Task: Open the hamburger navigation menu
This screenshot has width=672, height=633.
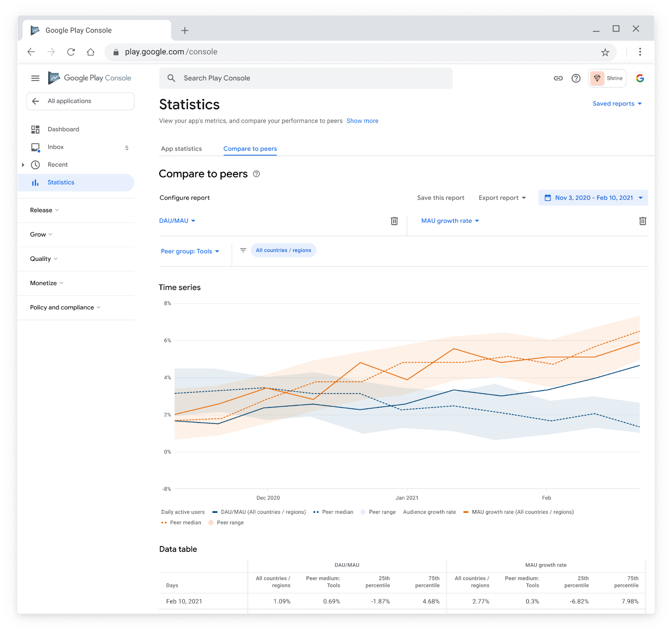Action: (35, 78)
